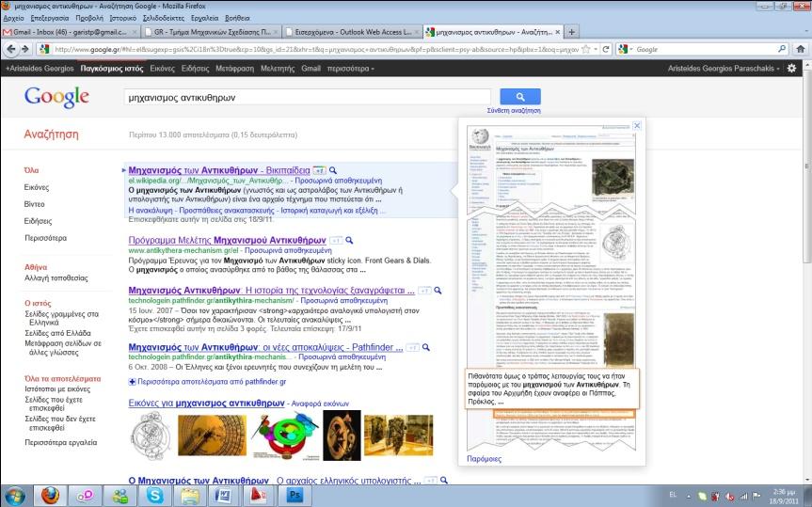Go to the Firefox home page icon
The image size is (812, 507).
pos(800,49)
